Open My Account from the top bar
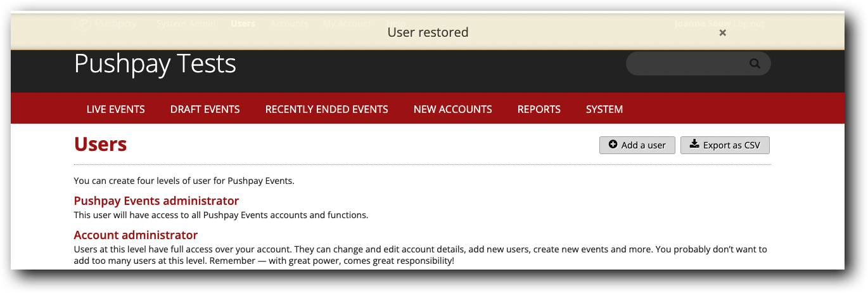The width and height of the screenshot is (868, 293). click(x=347, y=23)
